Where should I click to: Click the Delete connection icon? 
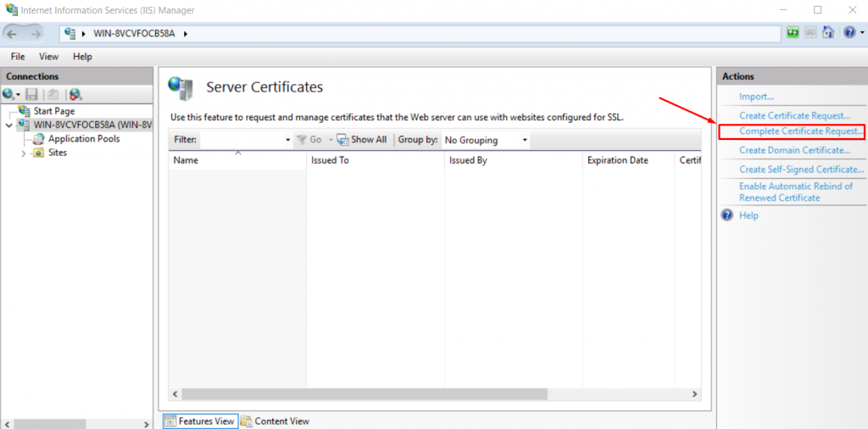click(x=75, y=94)
